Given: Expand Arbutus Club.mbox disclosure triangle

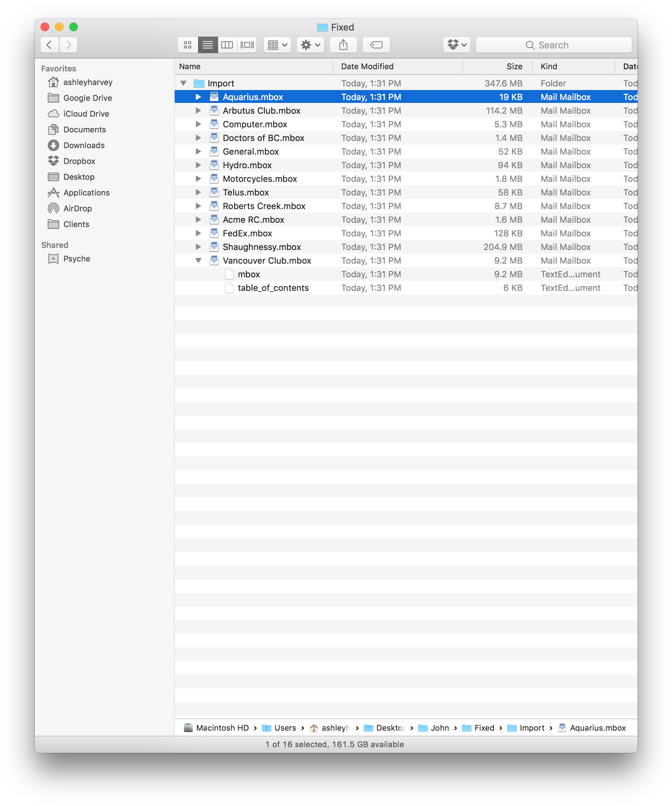Looking at the screenshot, I should click(x=198, y=110).
